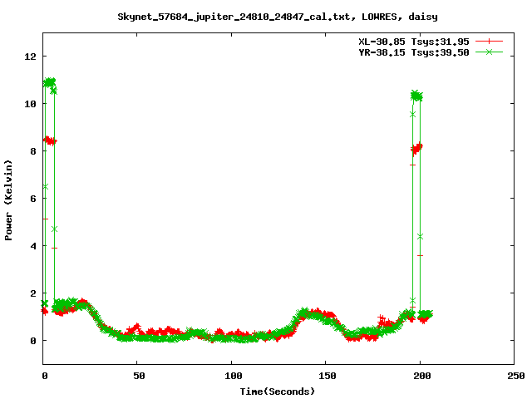Click the green peak near 11 Kelvin at start
Screen dimensions: 532x399
tap(49, 83)
